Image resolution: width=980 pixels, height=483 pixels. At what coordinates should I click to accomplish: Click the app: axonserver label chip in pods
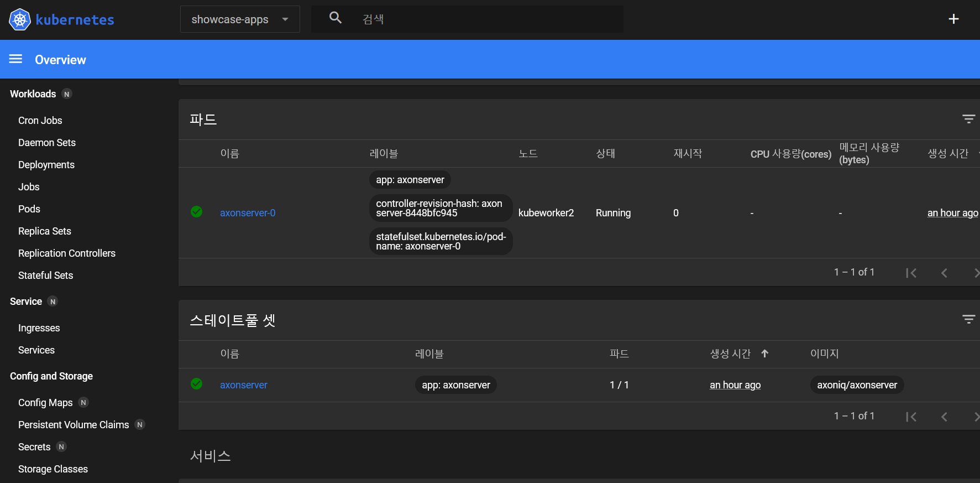[410, 180]
